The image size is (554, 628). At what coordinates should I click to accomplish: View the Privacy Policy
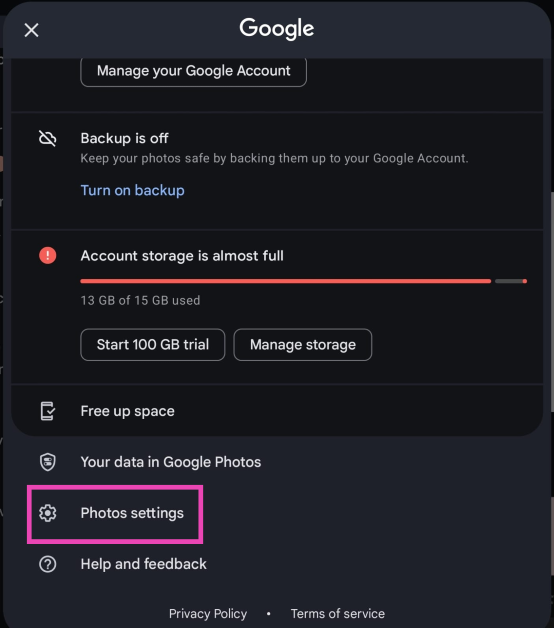[x=208, y=614]
